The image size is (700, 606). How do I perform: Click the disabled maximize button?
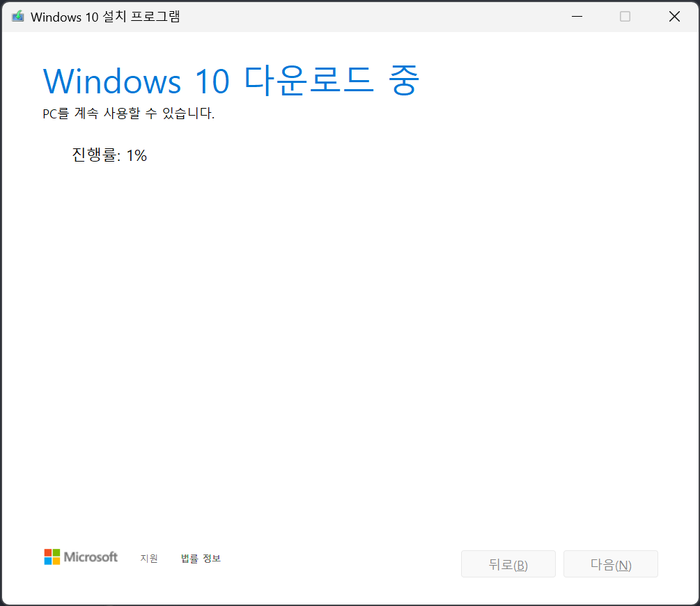pos(625,17)
